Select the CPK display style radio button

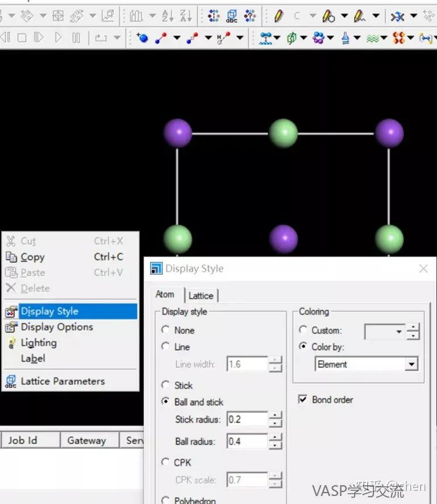pos(165,462)
